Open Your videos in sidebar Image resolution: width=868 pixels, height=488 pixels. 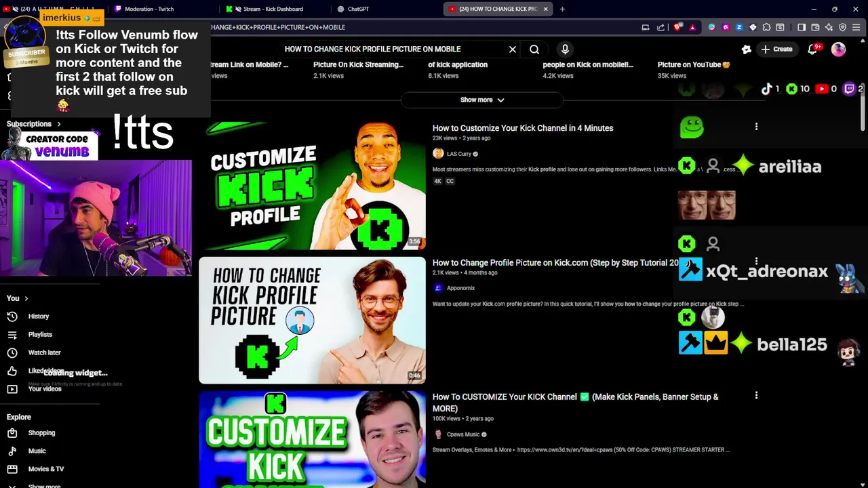click(45, 389)
